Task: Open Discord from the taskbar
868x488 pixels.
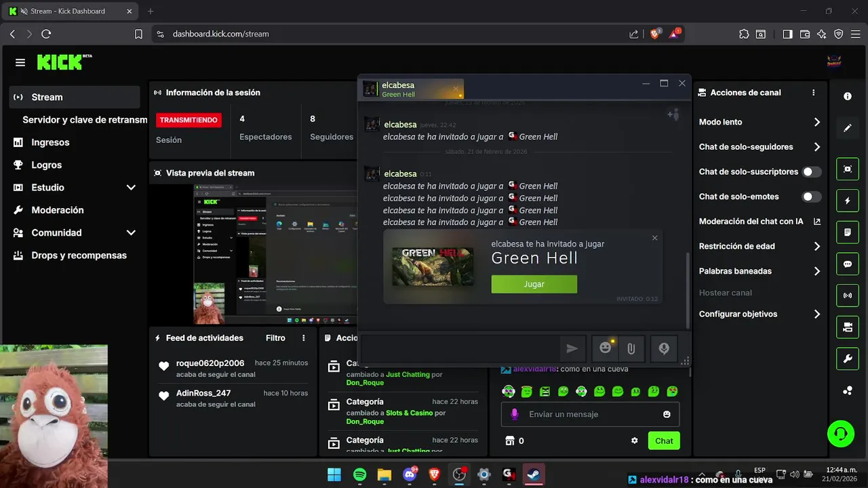Action: point(410,474)
